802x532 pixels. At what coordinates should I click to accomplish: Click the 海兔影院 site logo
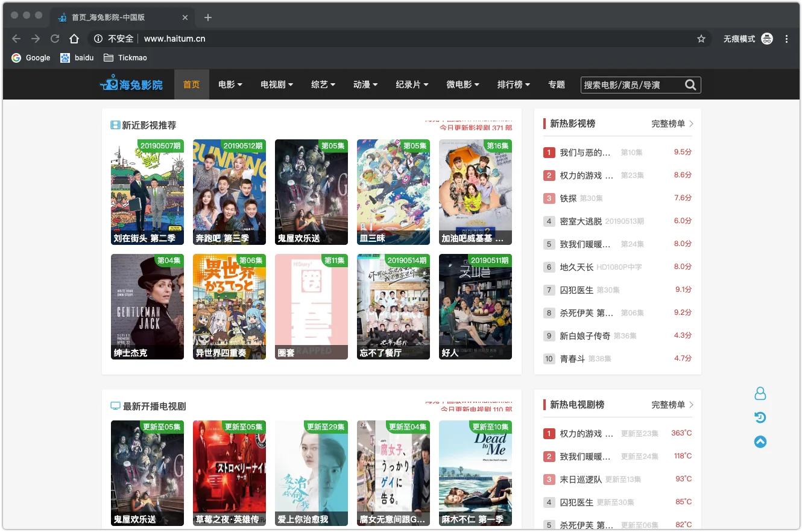pos(131,84)
